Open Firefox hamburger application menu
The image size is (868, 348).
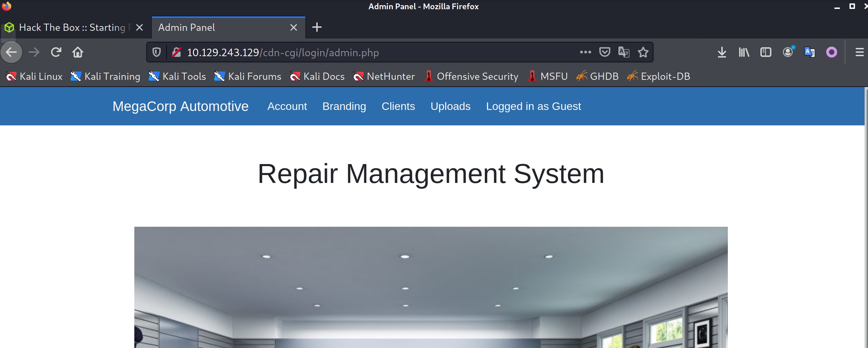(859, 52)
